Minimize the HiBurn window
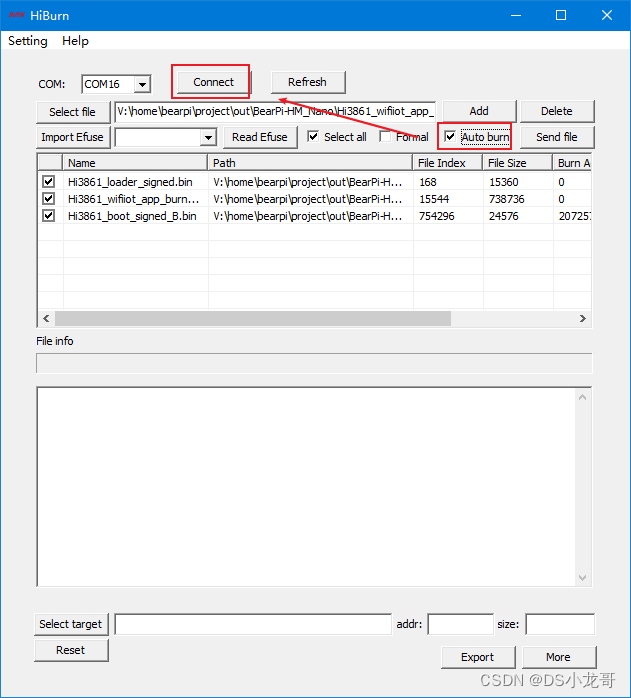The width and height of the screenshot is (631, 698). pyautogui.click(x=516, y=15)
